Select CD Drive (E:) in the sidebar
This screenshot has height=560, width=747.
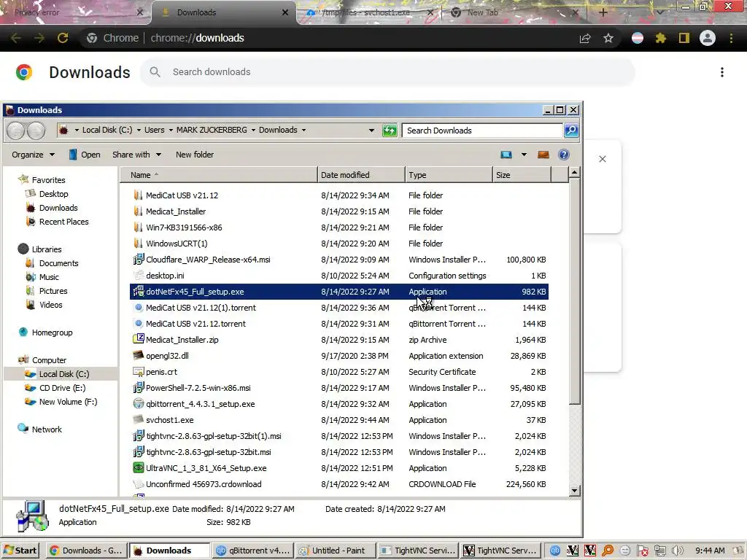[x=62, y=388]
